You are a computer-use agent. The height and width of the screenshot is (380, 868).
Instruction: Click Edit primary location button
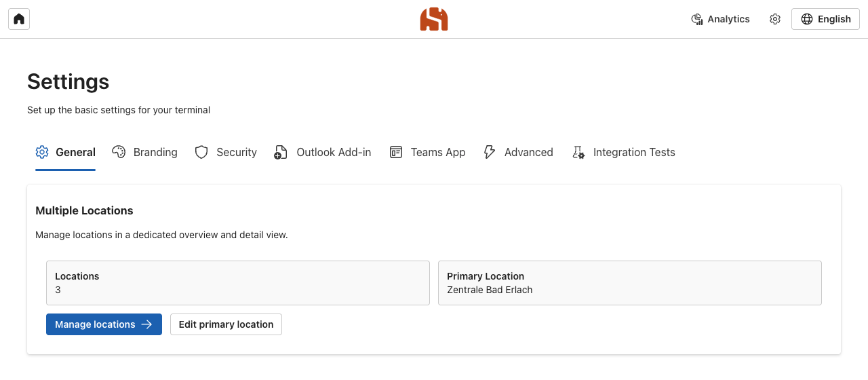point(226,324)
